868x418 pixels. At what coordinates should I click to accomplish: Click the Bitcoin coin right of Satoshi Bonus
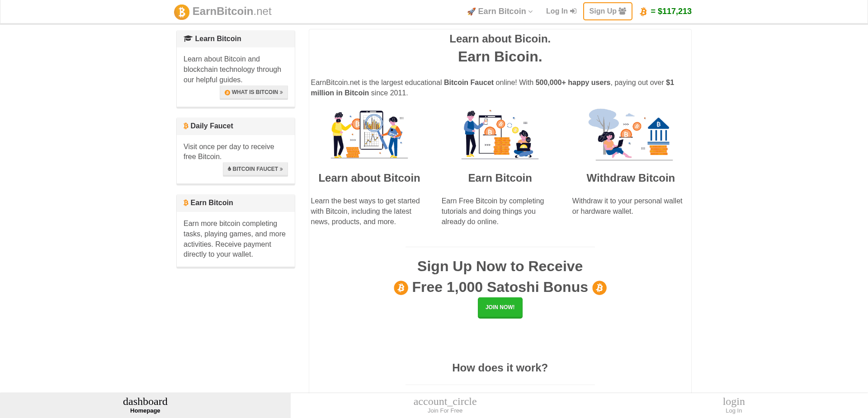pos(599,288)
